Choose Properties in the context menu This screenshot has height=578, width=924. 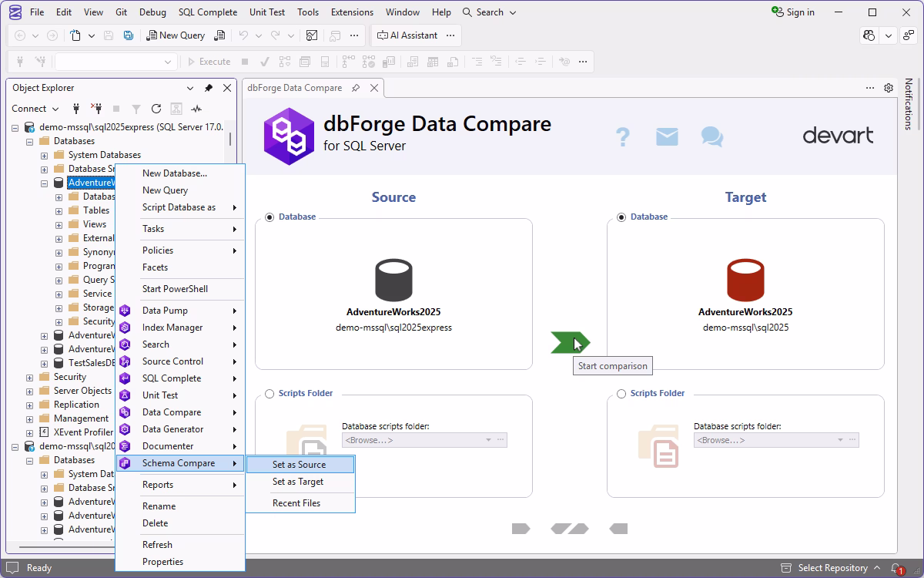tap(179, 562)
